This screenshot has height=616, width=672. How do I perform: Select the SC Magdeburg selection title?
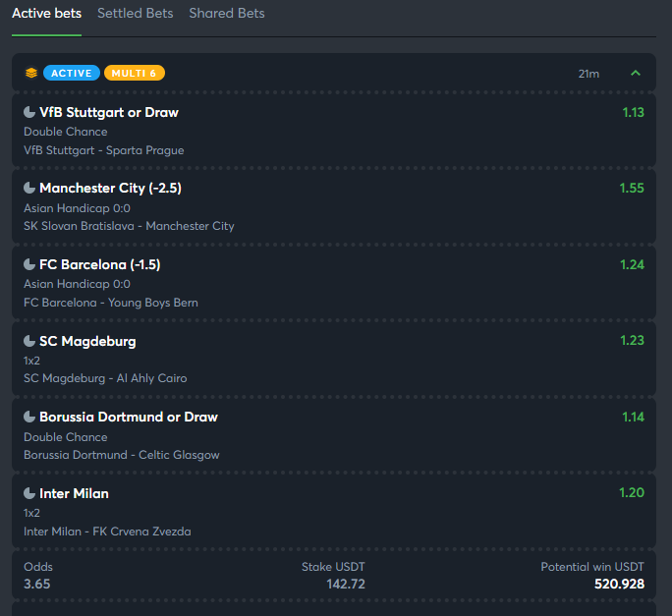pos(87,342)
